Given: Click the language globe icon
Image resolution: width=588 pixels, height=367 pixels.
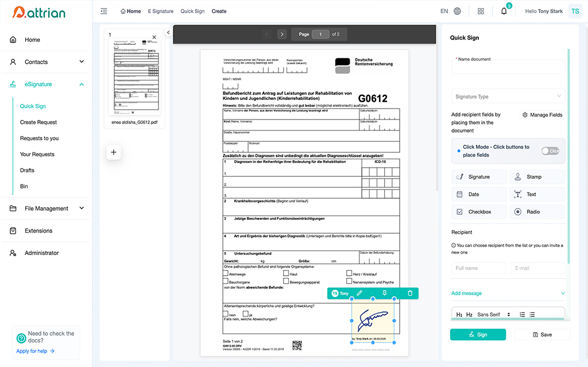Looking at the screenshot, I should coord(458,11).
